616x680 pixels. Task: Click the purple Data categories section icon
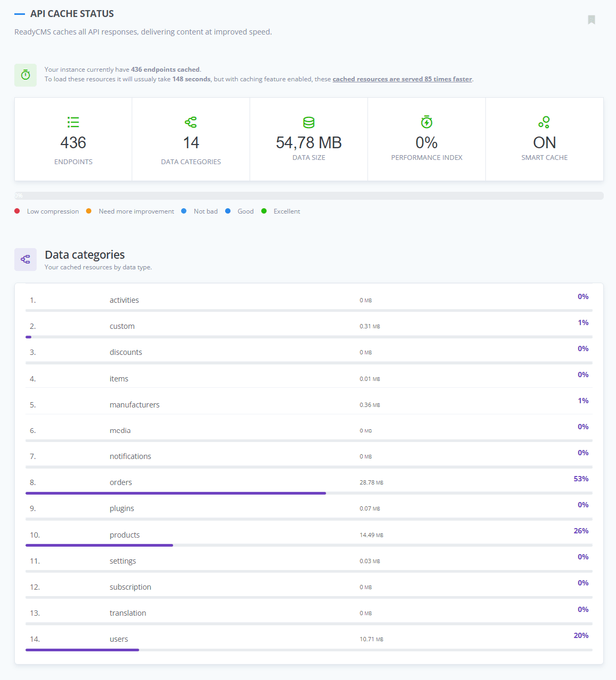25,259
